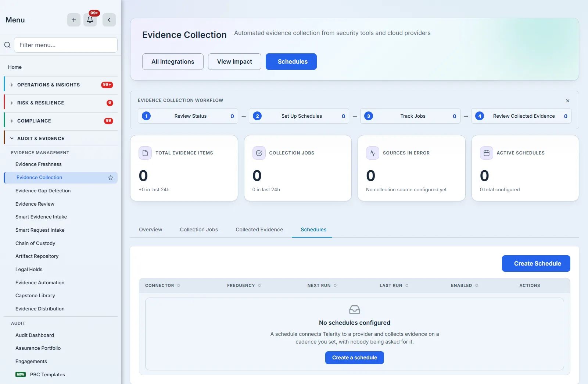Open the Review Status workflow step

pos(188,116)
